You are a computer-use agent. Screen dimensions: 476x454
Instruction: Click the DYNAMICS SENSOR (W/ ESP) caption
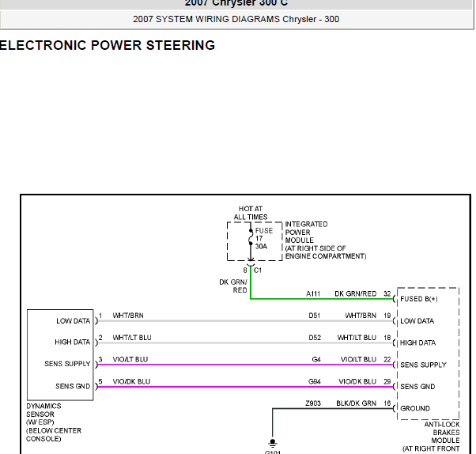coord(54,422)
